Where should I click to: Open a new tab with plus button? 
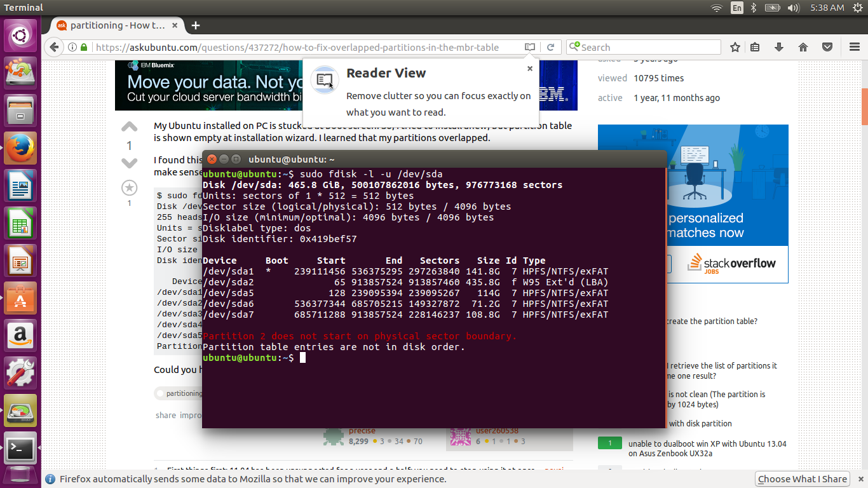coord(196,25)
